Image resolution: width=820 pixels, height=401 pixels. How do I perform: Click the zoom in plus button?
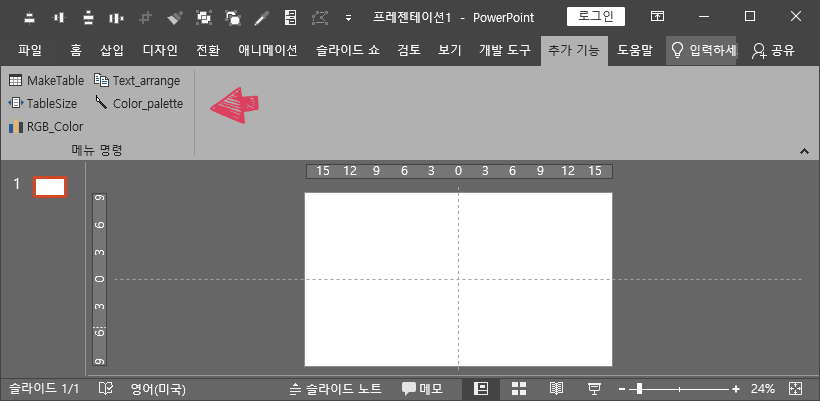[736, 389]
